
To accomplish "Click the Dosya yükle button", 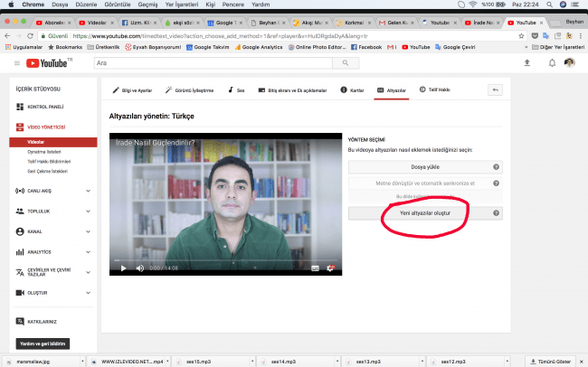I will (x=419, y=167).
